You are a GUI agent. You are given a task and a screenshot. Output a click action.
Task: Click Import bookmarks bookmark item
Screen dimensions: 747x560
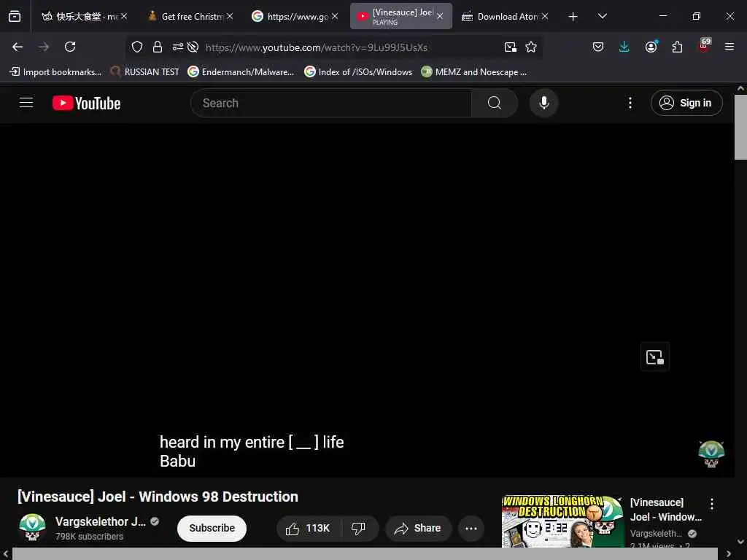(x=55, y=72)
